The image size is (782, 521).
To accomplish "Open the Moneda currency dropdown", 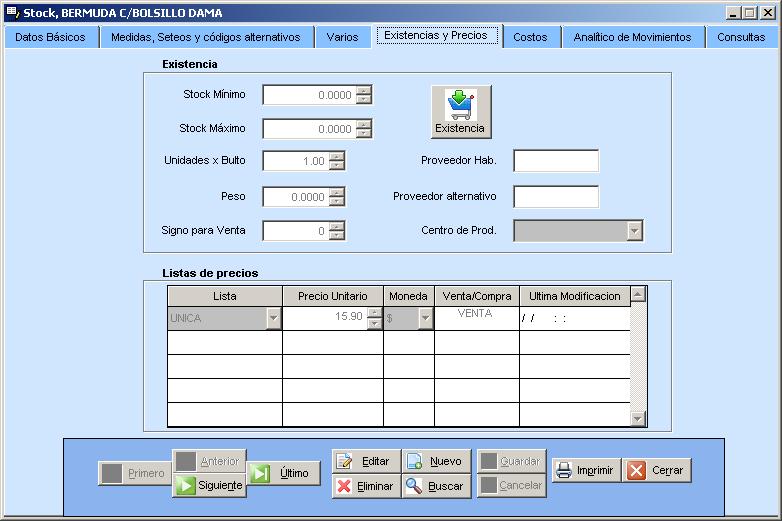I will coord(425,319).
